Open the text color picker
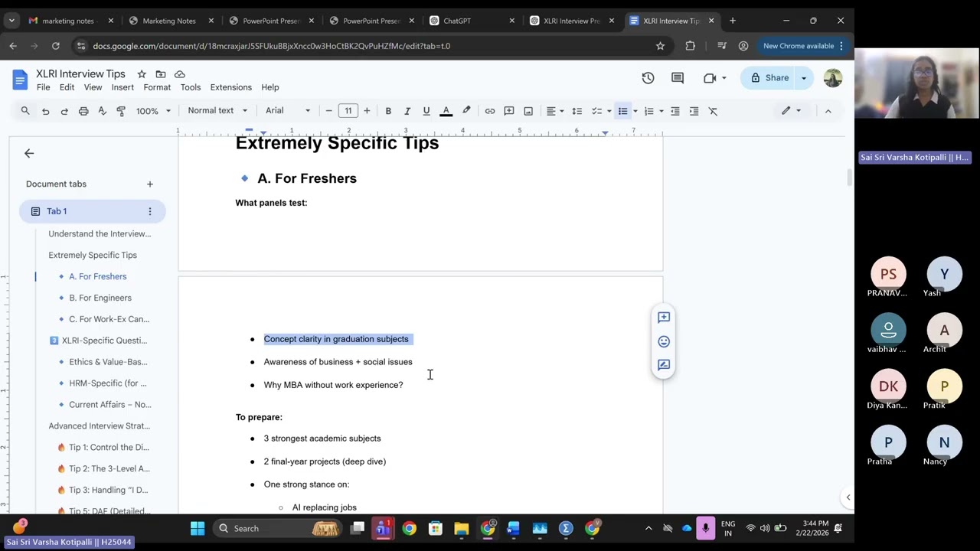 [446, 111]
